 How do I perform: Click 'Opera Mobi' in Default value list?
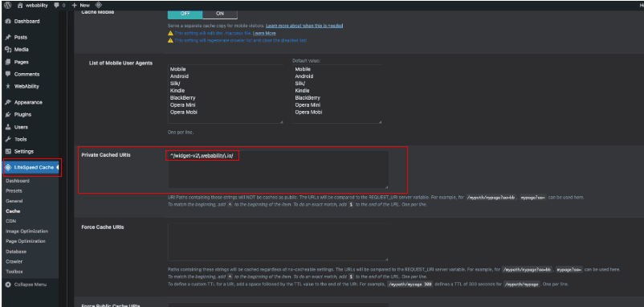coord(308,113)
